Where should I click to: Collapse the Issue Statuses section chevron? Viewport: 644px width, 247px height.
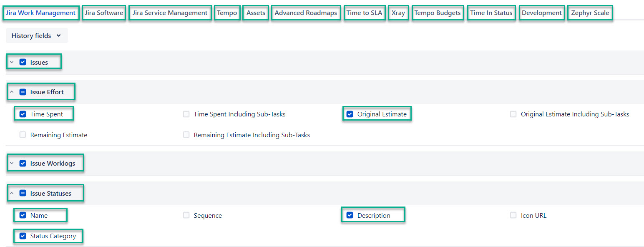tap(12, 194)
